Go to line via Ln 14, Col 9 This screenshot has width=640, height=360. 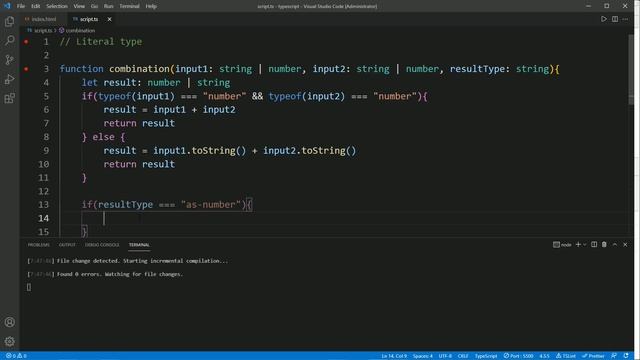click(394, 356)
